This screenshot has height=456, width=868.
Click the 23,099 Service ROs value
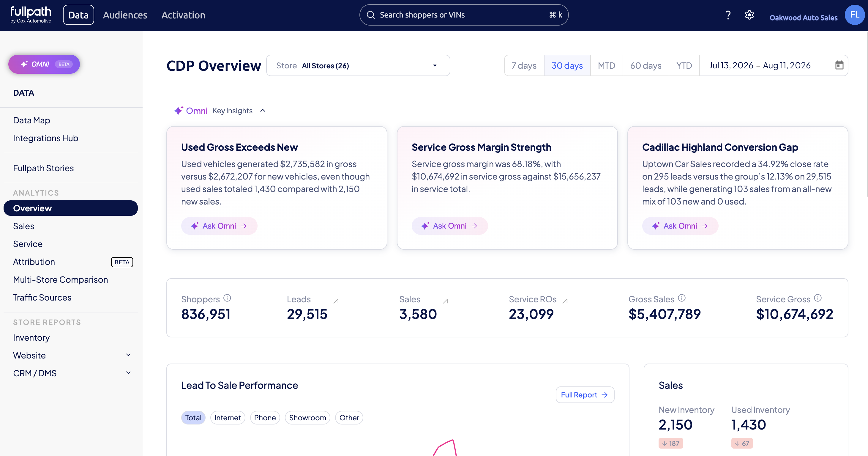[531, 314]
